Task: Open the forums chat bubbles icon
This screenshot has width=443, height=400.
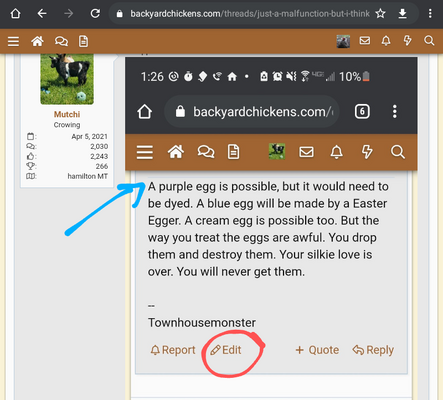Action: [x=61, y=41]
